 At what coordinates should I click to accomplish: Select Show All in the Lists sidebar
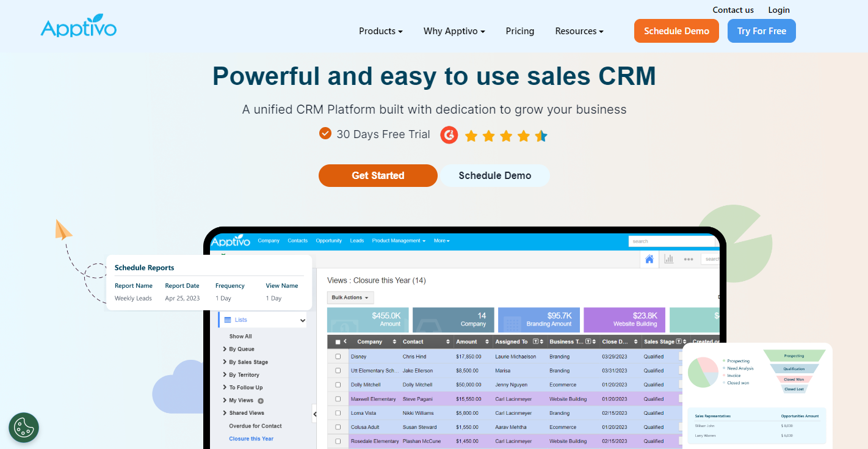click(x=241, y=337)
